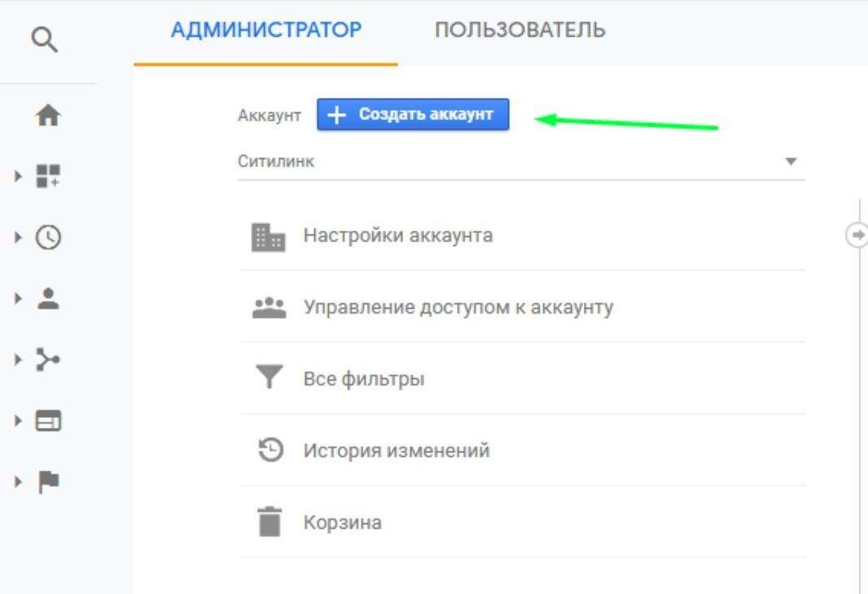Switch to the Пользователь tab

pyautogui.click(x=519, y=31)
